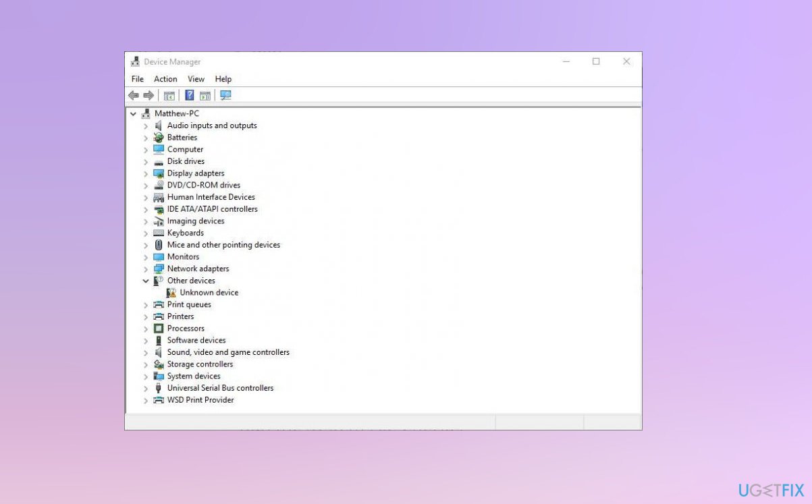Viewport: 812px width, 504px height.
Task: Collapse the Other devices category
Action: 146,281
